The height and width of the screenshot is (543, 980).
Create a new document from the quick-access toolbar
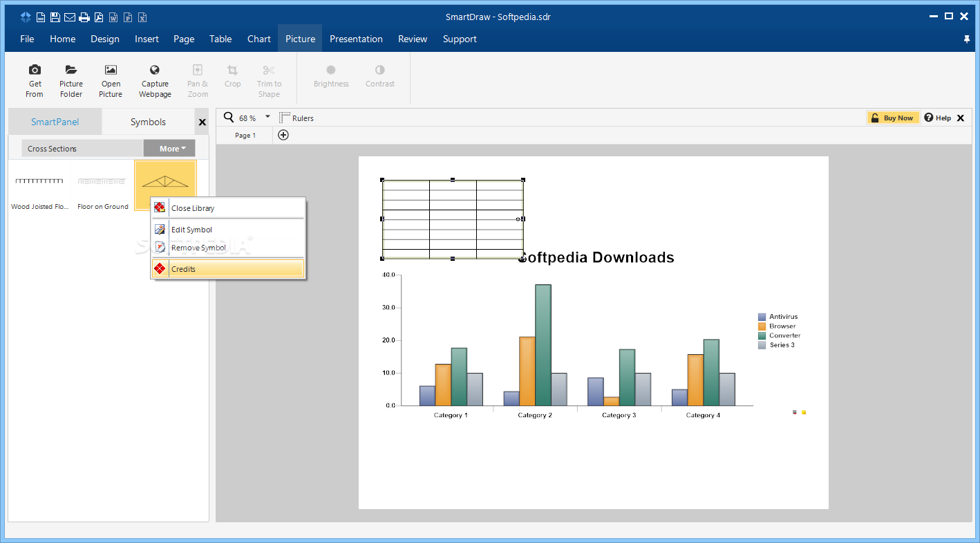(41, 17)
